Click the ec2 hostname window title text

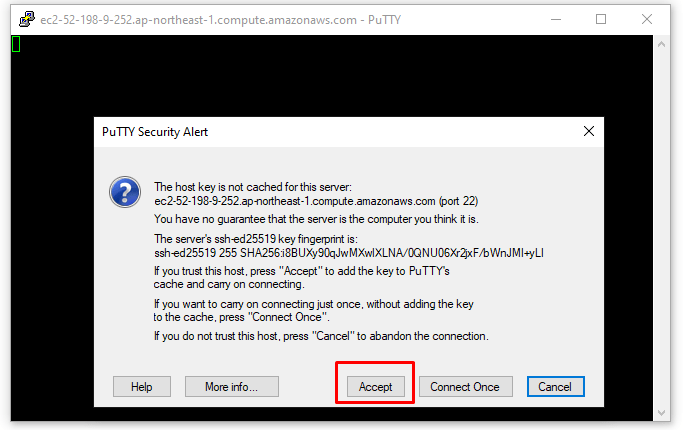coord(220,20)
